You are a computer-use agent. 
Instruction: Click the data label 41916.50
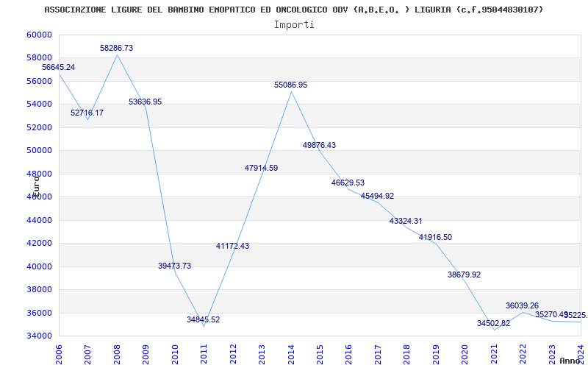click(435, 237)
